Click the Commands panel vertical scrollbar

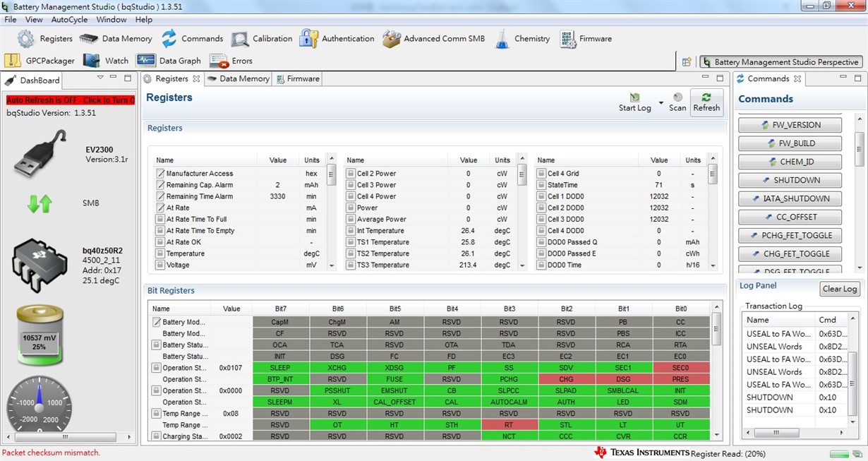click(859, 193)
